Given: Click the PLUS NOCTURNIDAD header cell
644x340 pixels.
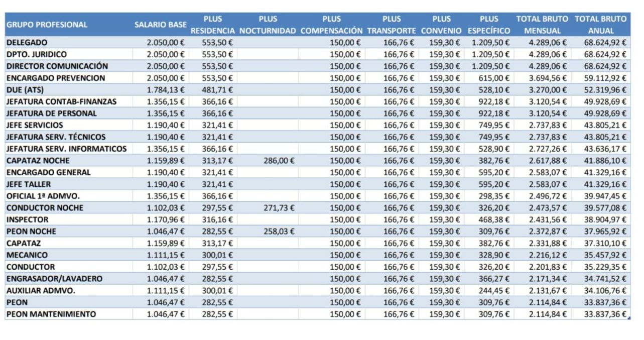Looking at the screenshot, I should point(268,25).
